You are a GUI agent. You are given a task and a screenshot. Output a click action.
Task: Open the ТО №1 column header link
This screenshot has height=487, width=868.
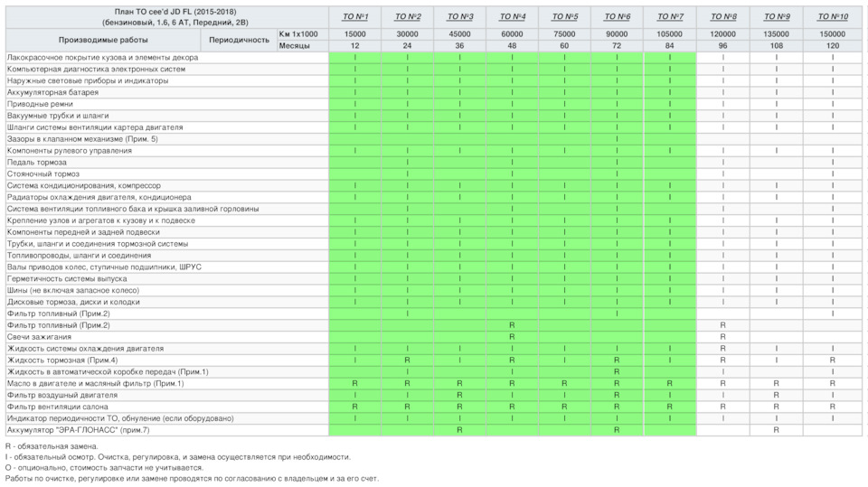point(354,16)
